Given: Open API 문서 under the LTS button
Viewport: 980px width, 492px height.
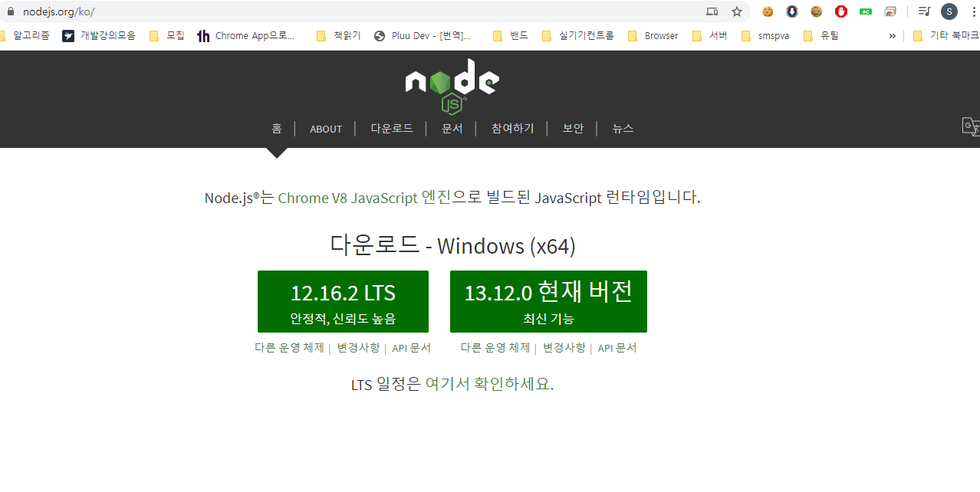Looking at the screenshot, I should point(412,347).
